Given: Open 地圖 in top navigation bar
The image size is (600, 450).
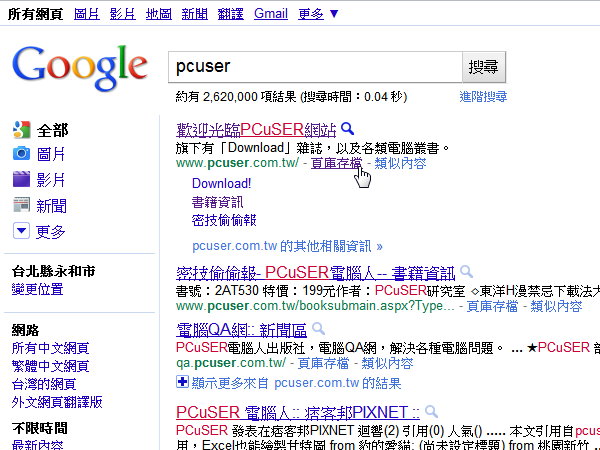Looking at the screenshot, I should [158, 14].
